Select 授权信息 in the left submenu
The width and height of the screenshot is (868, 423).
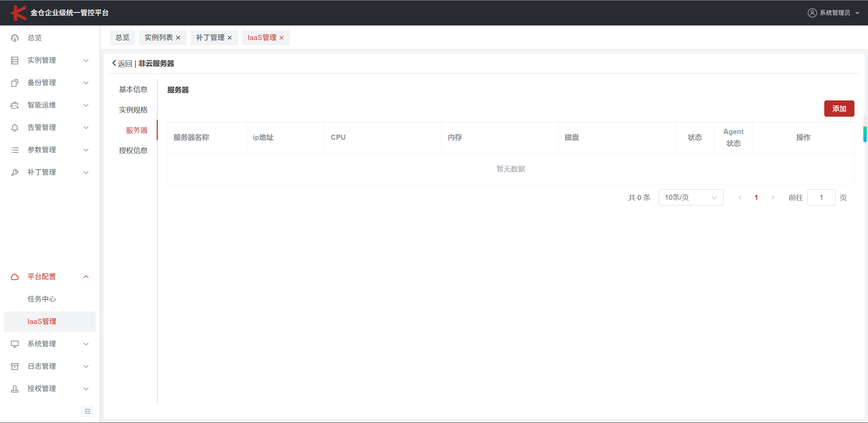coord(133,151)
